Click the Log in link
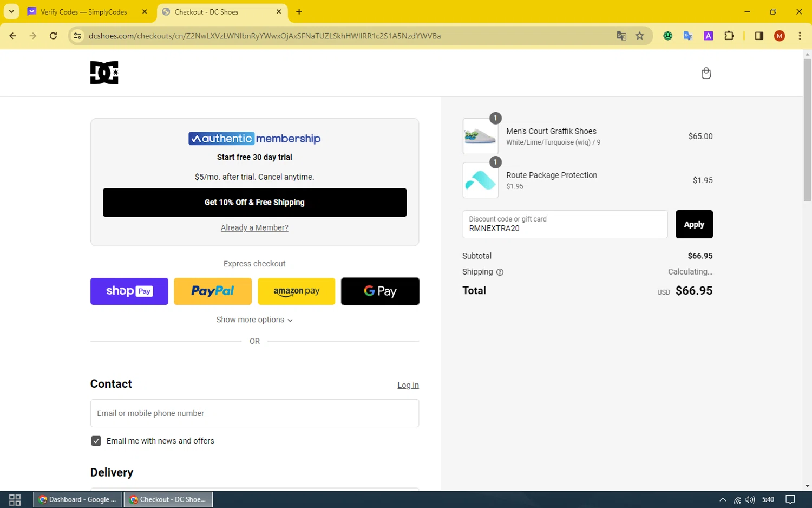 coord(408,385)
